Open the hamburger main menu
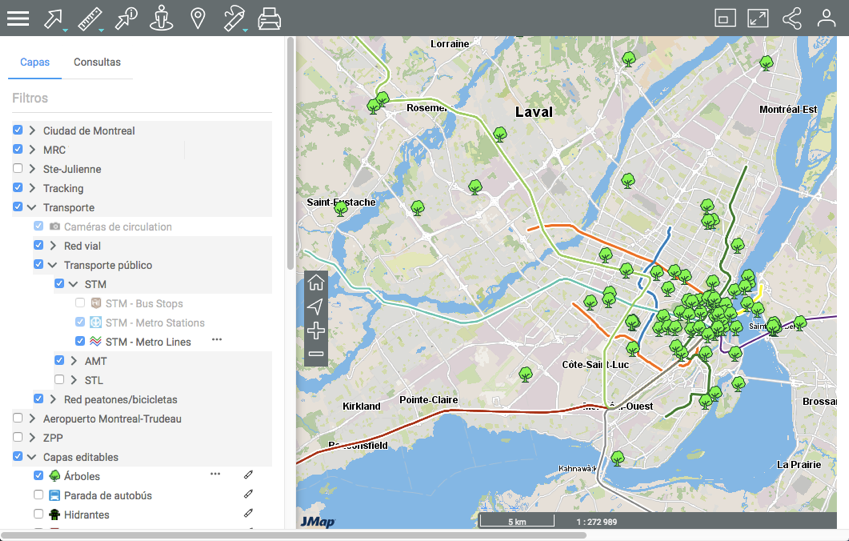The image size is (849, 541). click(x=18, y=18)
